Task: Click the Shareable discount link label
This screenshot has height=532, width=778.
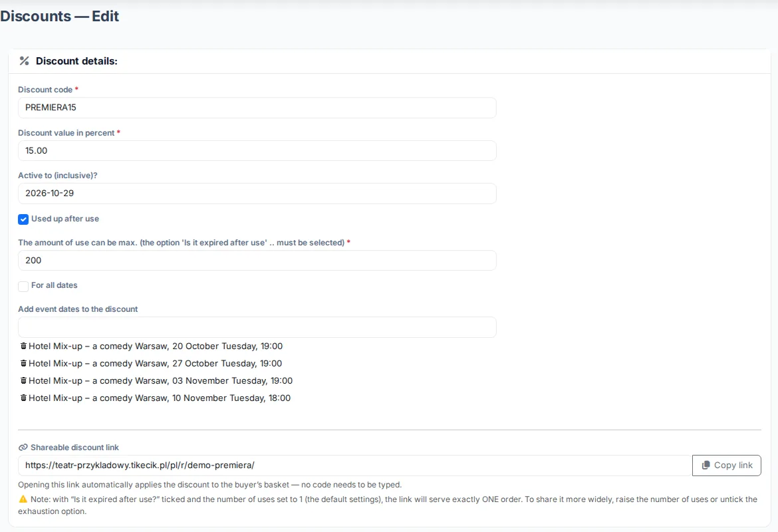Action: [75, 448]
